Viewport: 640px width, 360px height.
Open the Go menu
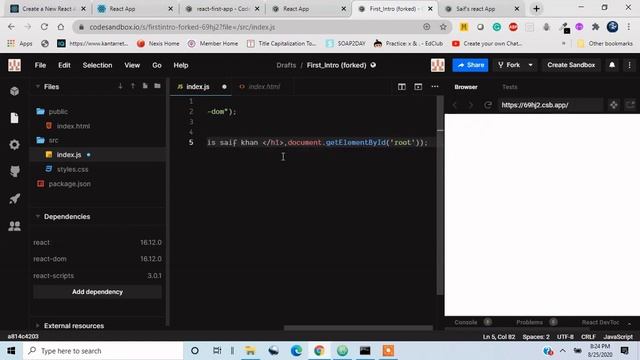point(157,65)
